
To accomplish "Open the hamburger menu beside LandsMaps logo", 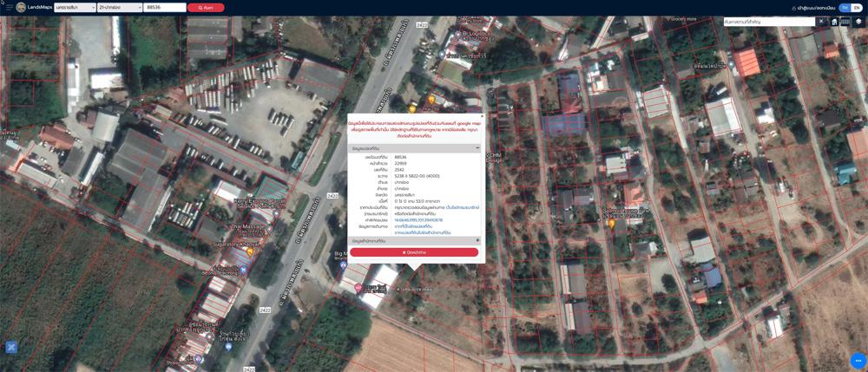I will pyautogui.click(x=10, y=7).
